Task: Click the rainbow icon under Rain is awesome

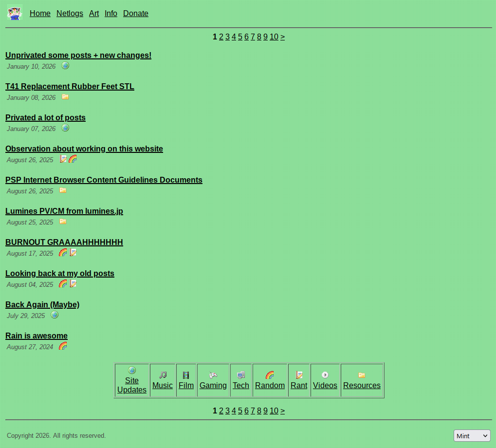Action: (63, 346)
